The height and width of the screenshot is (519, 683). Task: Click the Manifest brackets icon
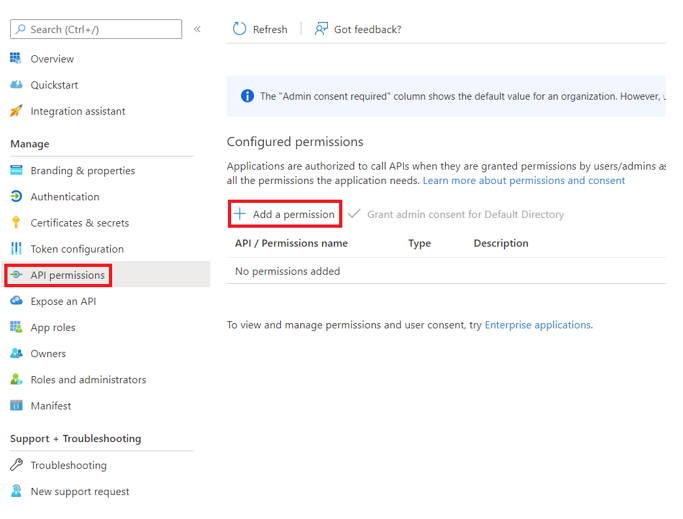tap(16, 406)
